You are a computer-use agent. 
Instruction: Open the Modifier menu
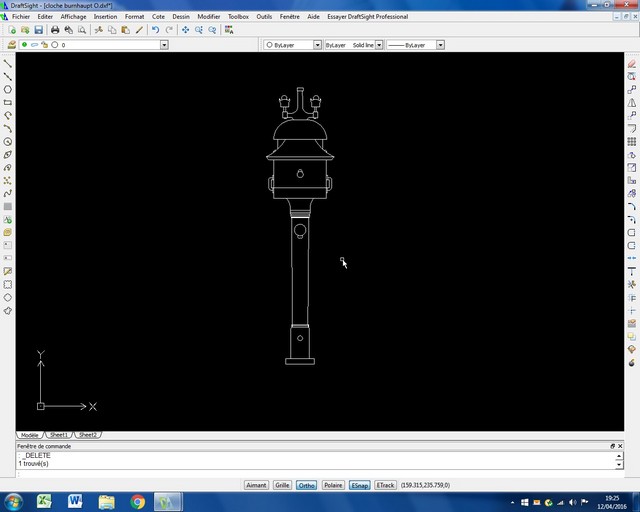point(208,17)
